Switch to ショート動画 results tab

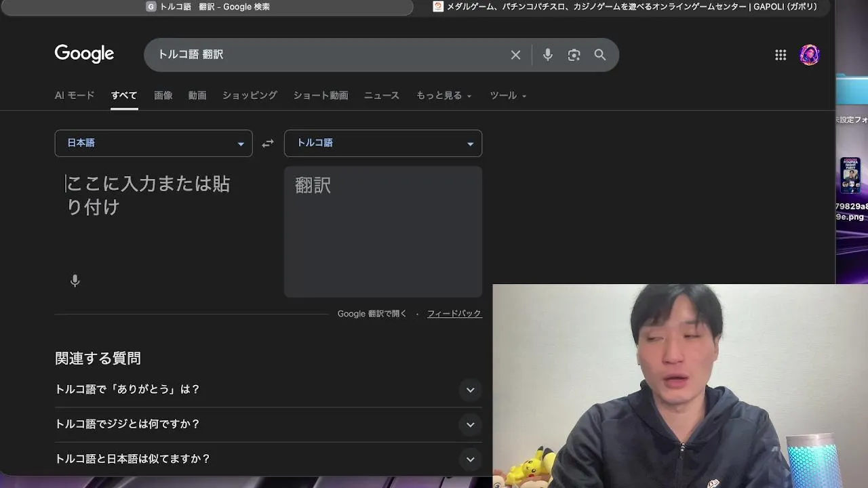click(321, 96)
